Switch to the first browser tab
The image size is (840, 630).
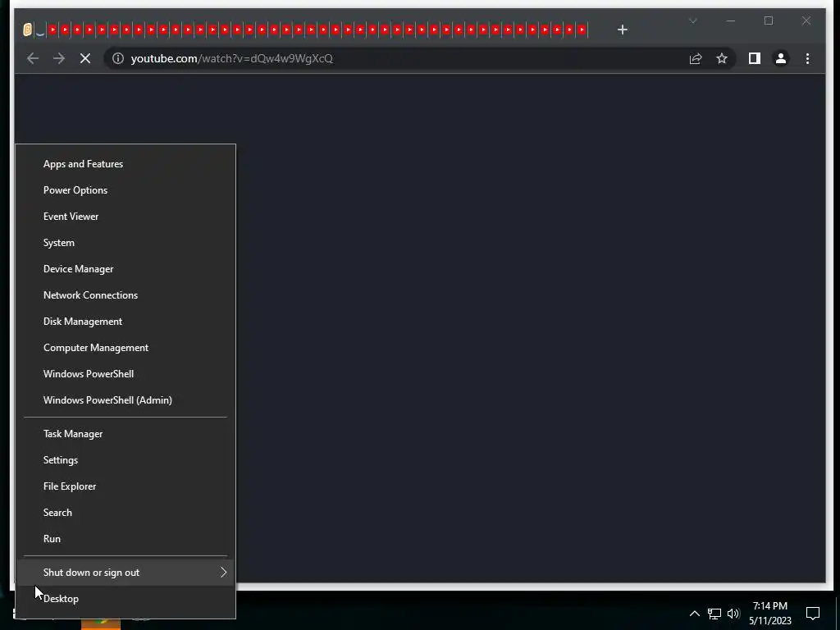(x=27, y=30)
